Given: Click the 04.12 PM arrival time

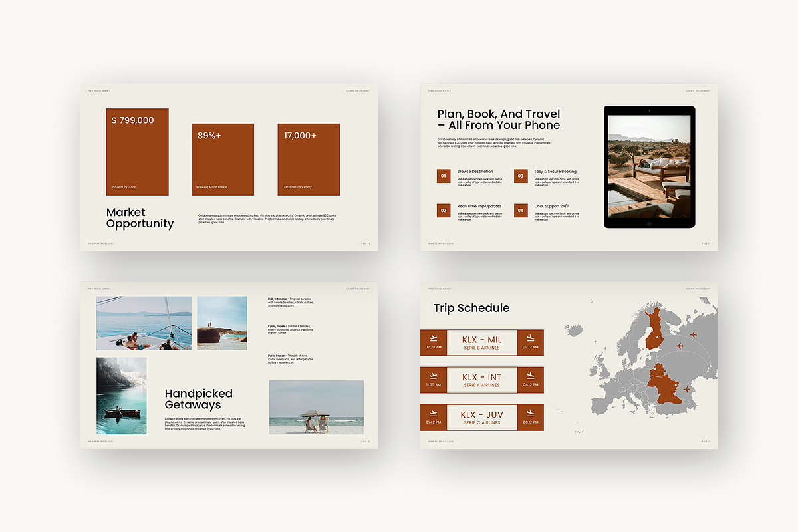Looking at the screenshot, I should 531,384.
